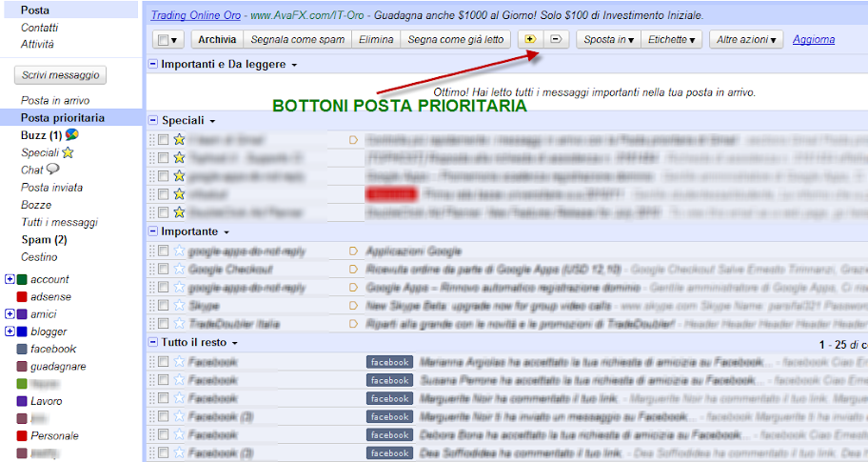Click the Elimina button

(x=376, y=39)
